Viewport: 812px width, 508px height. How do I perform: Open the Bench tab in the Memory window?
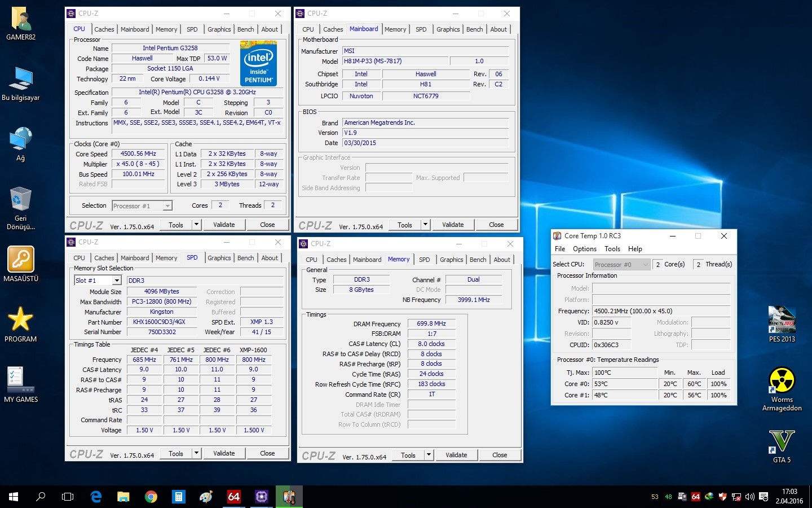click(478, 260)
